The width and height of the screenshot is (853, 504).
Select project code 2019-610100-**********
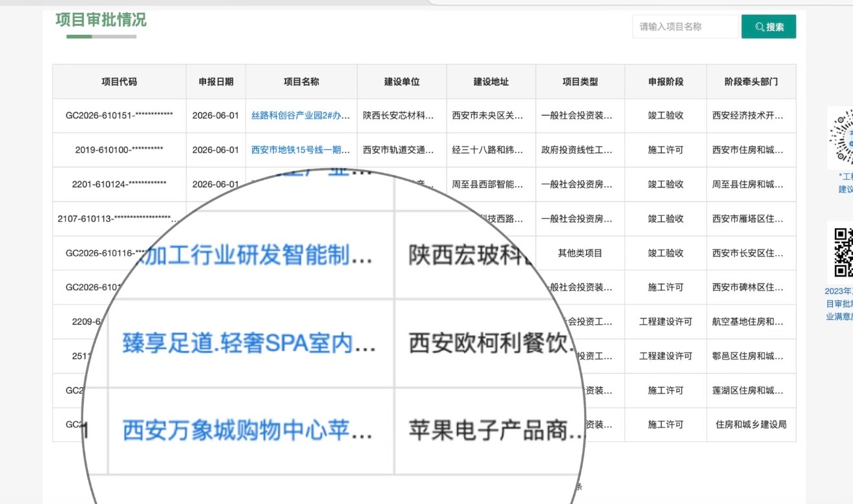120,150
